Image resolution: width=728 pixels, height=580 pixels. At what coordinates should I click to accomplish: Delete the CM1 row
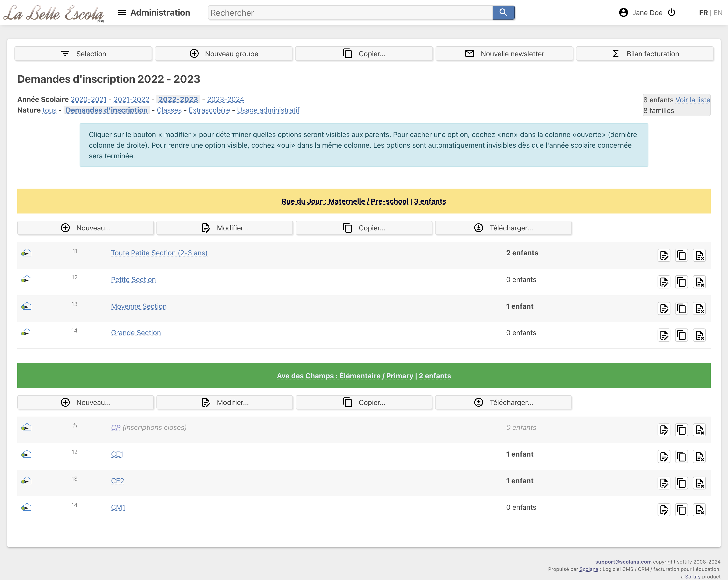pos(699,510)
